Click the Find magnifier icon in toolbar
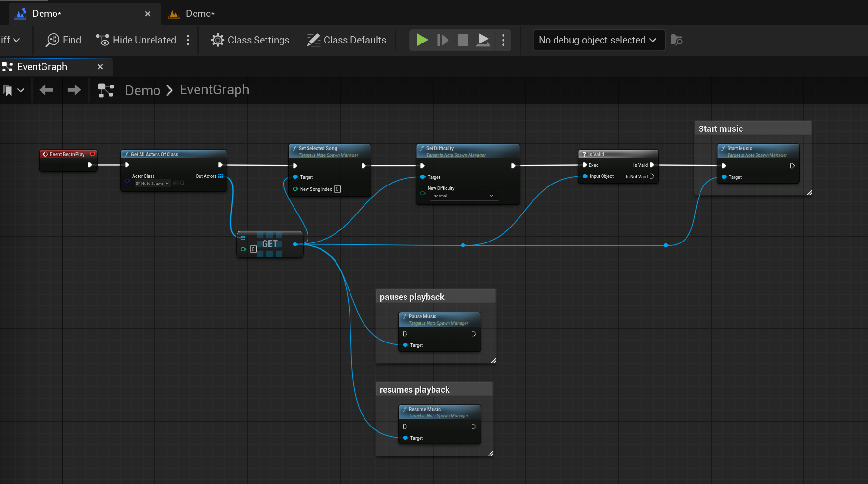This screenshot has width=868, height=484. [x=52, y=40]
